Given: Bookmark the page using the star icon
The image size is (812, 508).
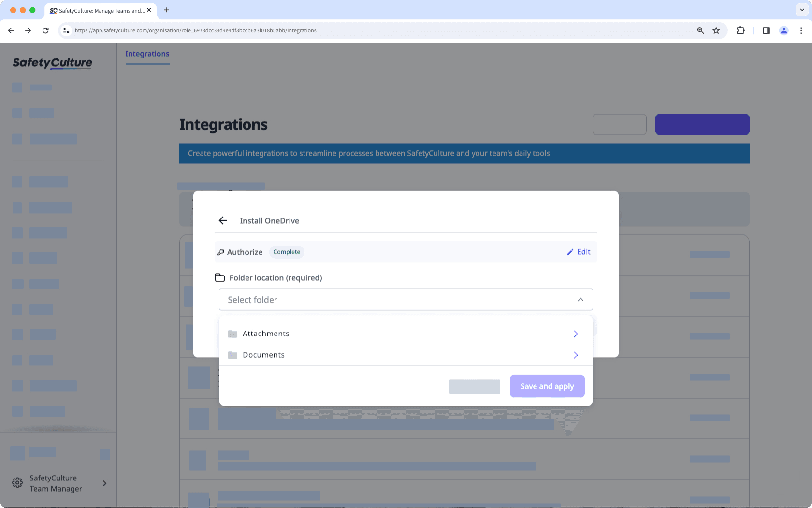Looking at the screenshot, I should [716, 30].
